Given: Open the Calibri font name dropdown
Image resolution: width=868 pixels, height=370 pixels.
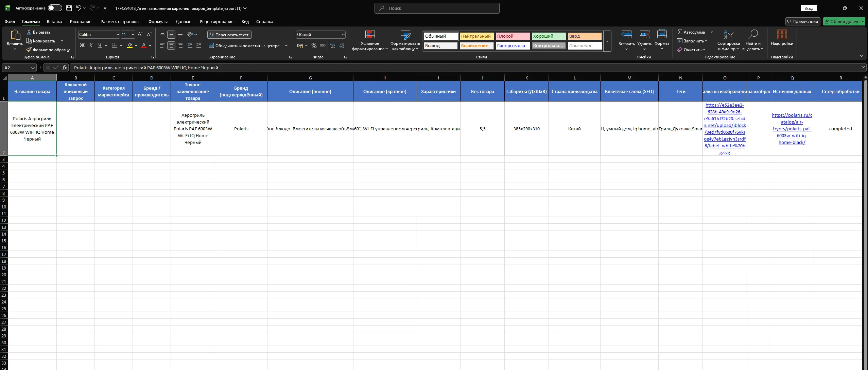Looking at the screenshot, I should point(118,35).
